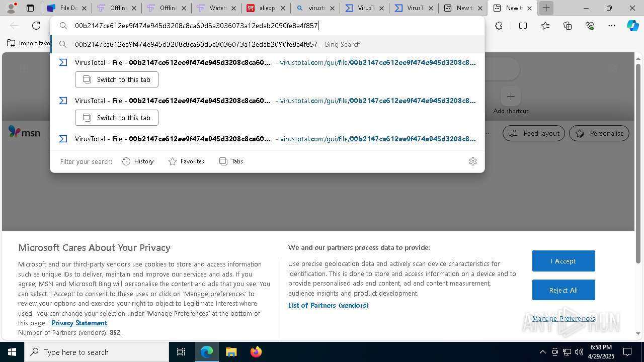The height and width of the screenshot is (362, 644).
Task: Open the network icon in tray
Action: pyautogui.click(x=567, y=352)
